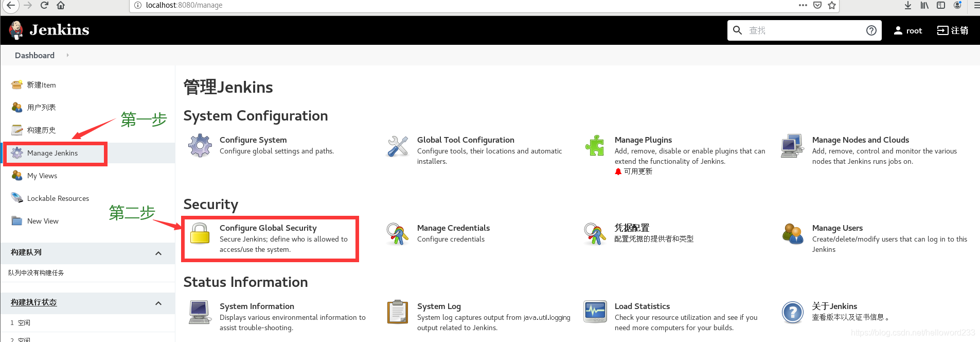This screenshot has height=342, width=980.
Task: Go to the Dashboard breadcrumb
Action: [x=34, y=55]
